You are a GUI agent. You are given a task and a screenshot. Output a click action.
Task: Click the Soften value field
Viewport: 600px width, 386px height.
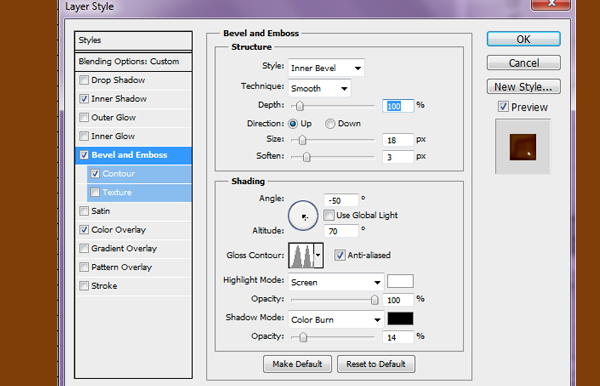click(398, 157)
